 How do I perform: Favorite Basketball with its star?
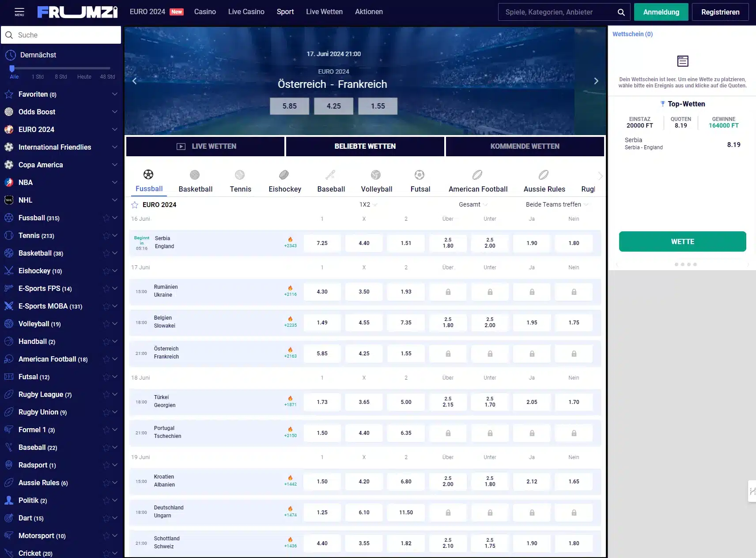click(106, 253)
